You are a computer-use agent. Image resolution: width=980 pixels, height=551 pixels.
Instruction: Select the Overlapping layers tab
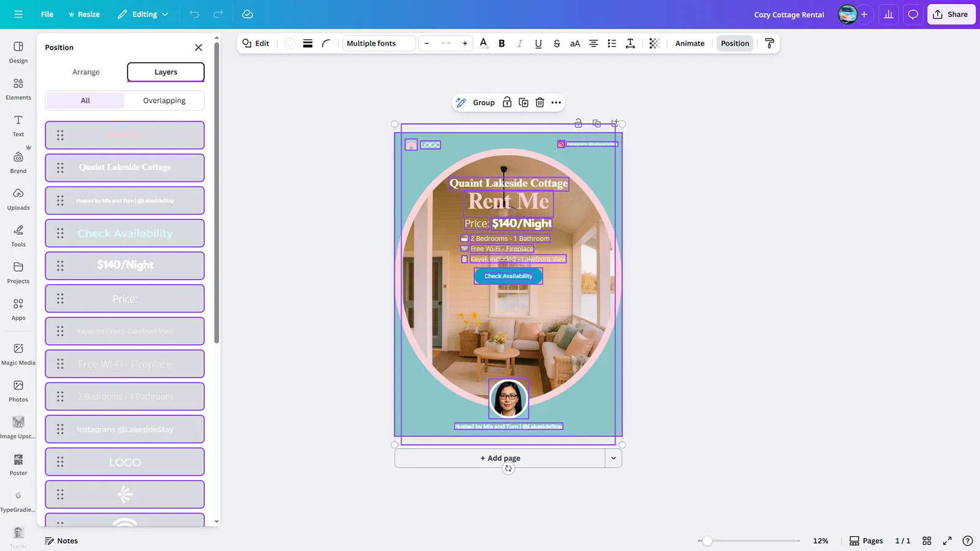tap(164, 100)
